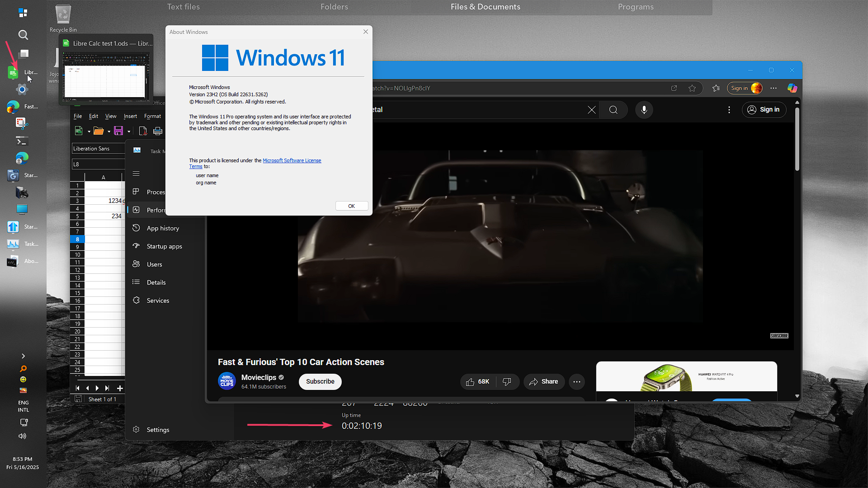Click YouTube Sign in button
This screenshot has height=488, width=868.
point(764,110)
